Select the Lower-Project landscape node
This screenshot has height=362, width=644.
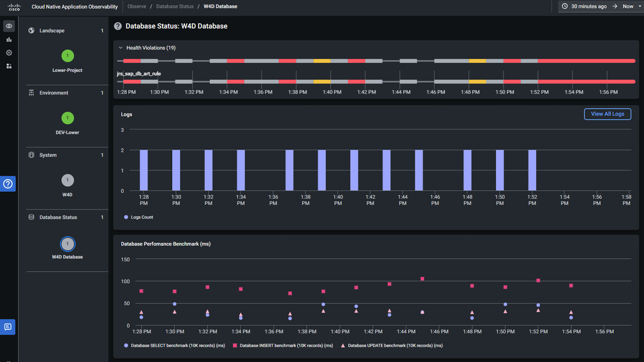pos(67,56)
